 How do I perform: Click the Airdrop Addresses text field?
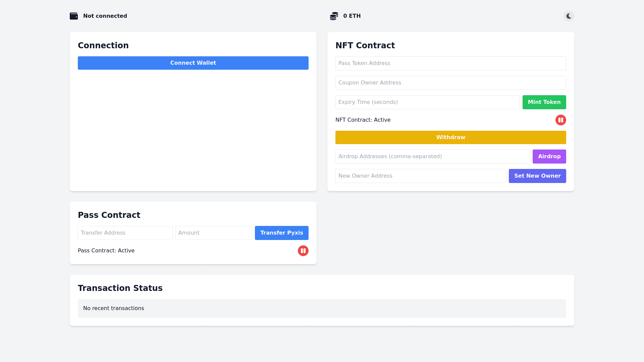tap(432, 157)
